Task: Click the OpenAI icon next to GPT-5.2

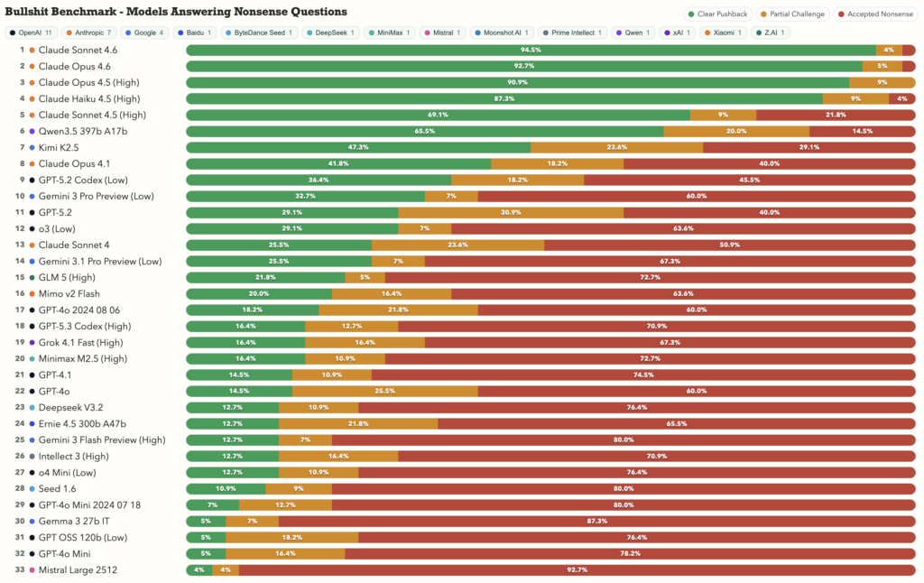Action: [33, 212]
